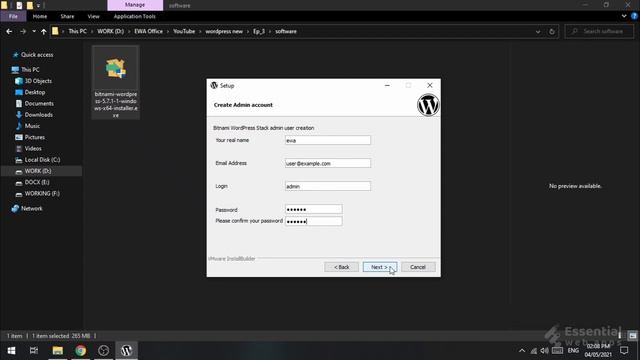
Task: Click the Back button in Setup
Action: pos(341,267)
